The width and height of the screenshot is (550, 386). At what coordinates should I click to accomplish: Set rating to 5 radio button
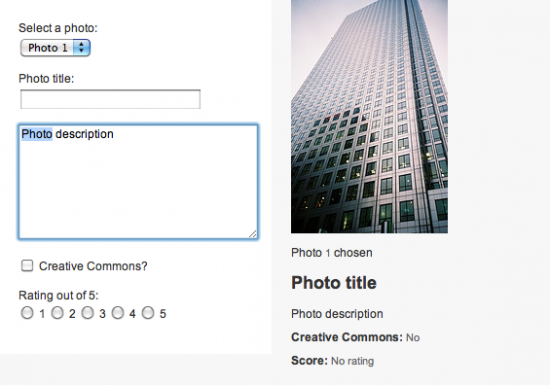tap(148, 313)
